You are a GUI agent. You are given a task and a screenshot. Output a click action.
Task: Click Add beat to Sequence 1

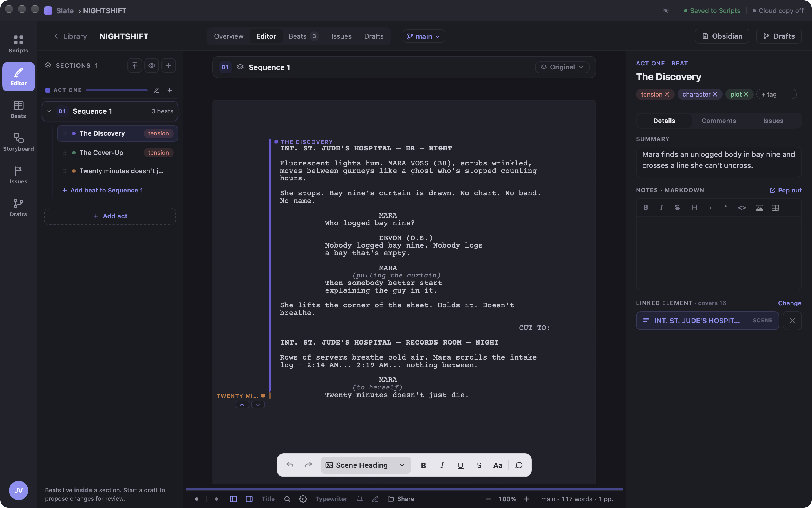(103, 190)
